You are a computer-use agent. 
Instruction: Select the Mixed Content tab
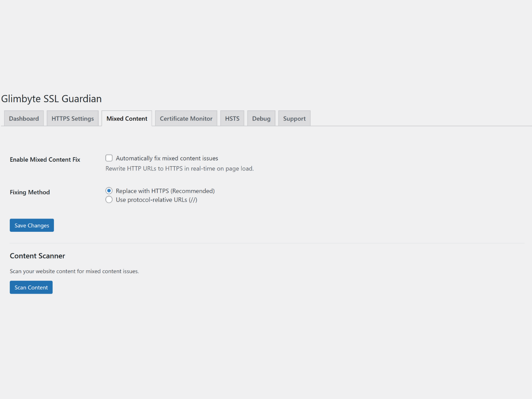pos(127,118)
